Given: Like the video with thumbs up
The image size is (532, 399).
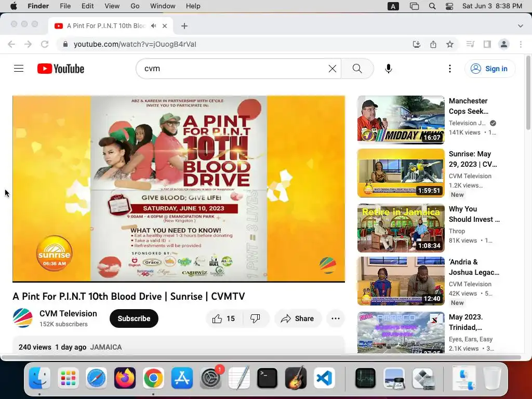Looking at the screenshot, I should [223, 318].
